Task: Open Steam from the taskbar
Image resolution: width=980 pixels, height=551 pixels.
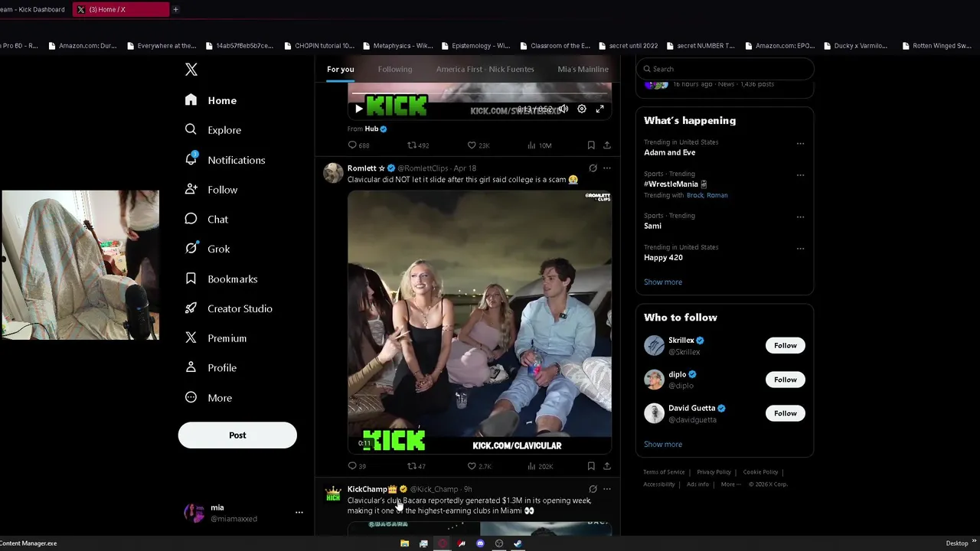Action: click(518, 543)
